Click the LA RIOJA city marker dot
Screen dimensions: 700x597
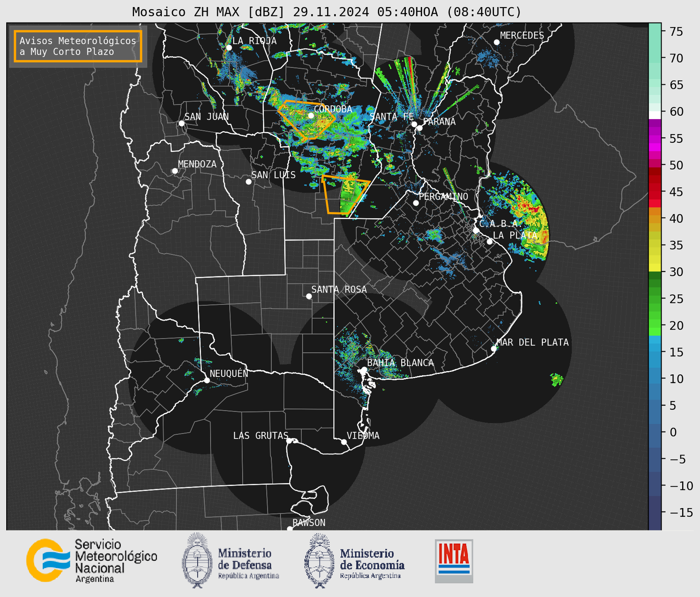(229, 48)
